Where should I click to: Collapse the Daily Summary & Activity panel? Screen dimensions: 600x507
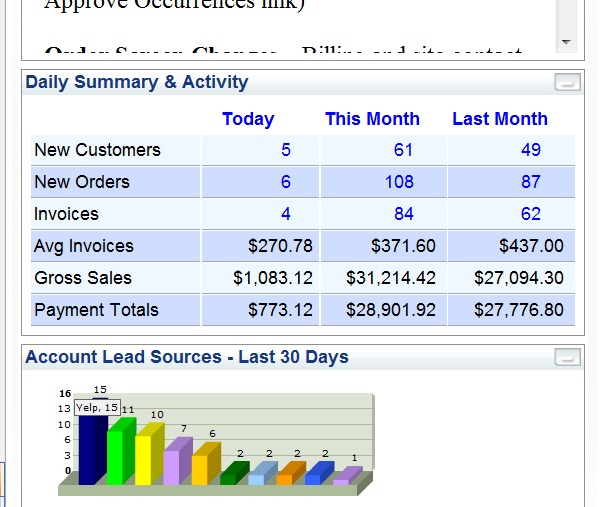click(567, 83)
